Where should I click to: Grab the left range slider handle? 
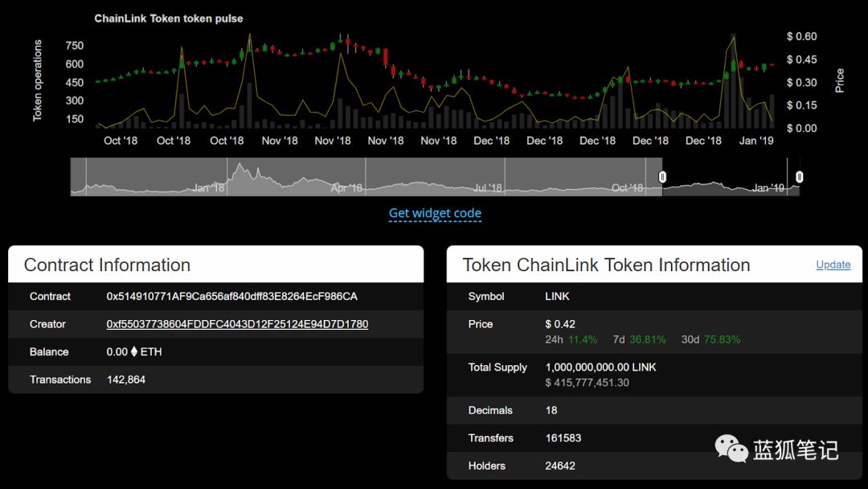662,177
